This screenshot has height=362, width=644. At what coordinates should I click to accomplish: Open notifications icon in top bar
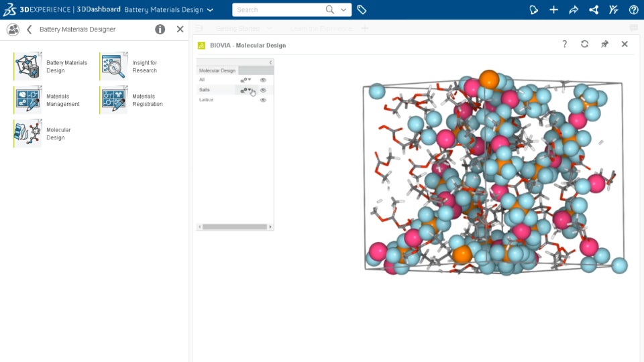533,10
